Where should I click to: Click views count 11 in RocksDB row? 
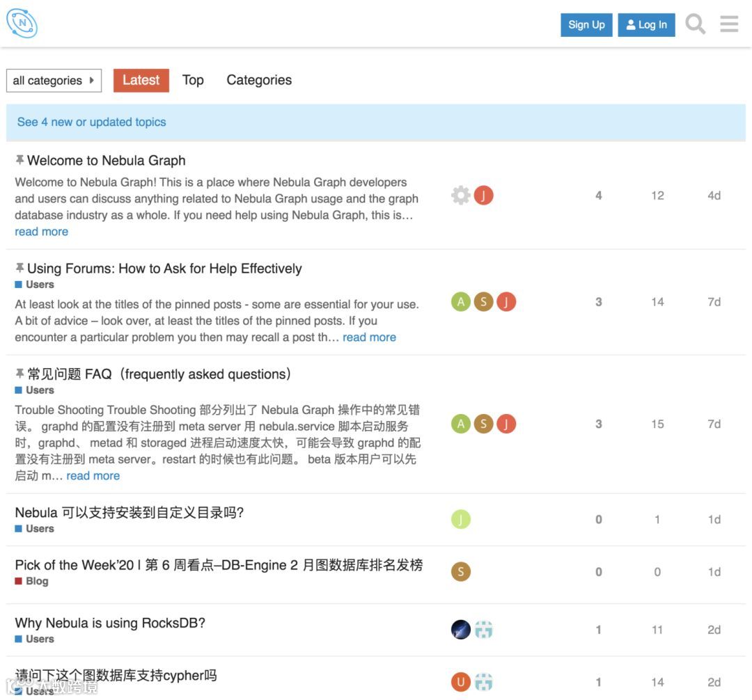(657, 630)
